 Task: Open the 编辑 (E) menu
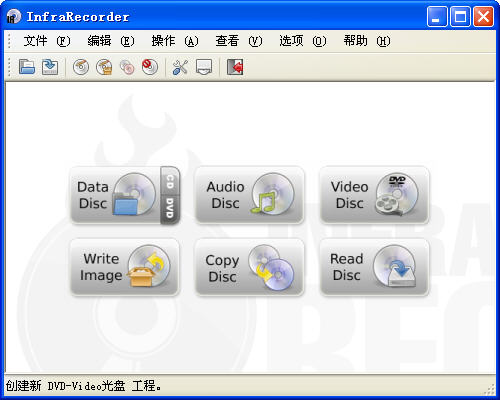[111, 41]
